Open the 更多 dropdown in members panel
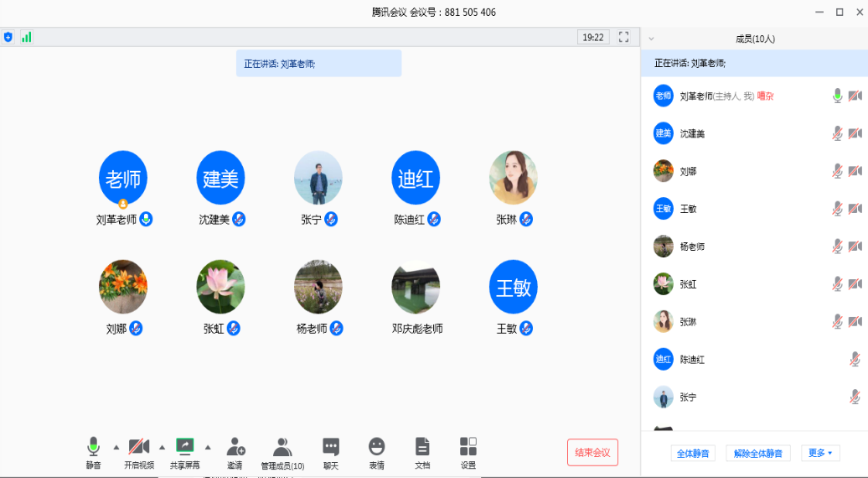Image resolution: width=868 pixels, height=478 pixels. point(820,453)
